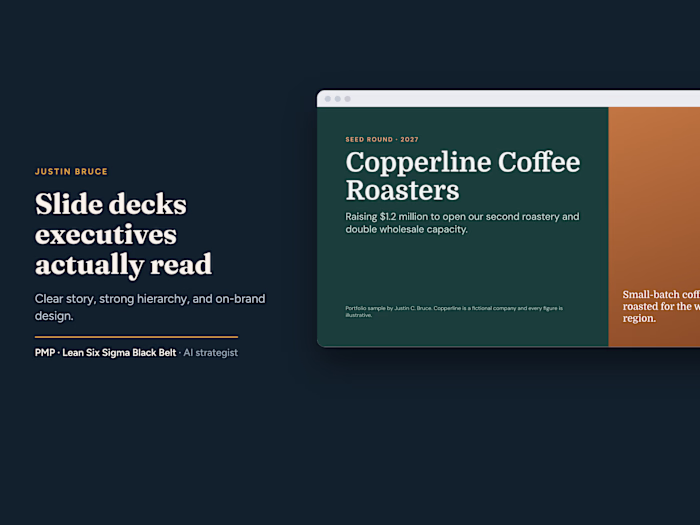Click 'PMP · Lean Six Sigma Black Belt' text
The image size is (700, 525).
click(x=105, y=353)
